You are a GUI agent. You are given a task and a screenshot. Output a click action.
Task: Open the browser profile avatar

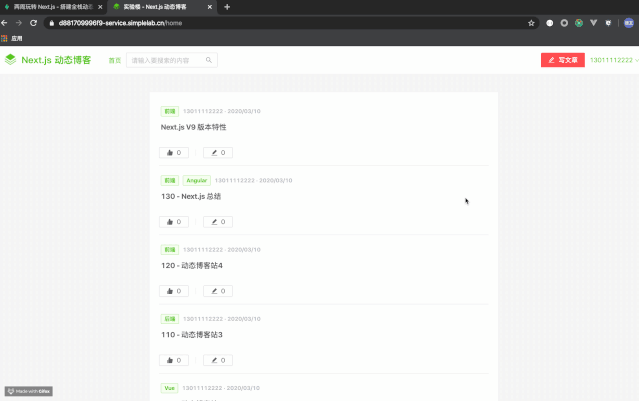tap(629, 23)
